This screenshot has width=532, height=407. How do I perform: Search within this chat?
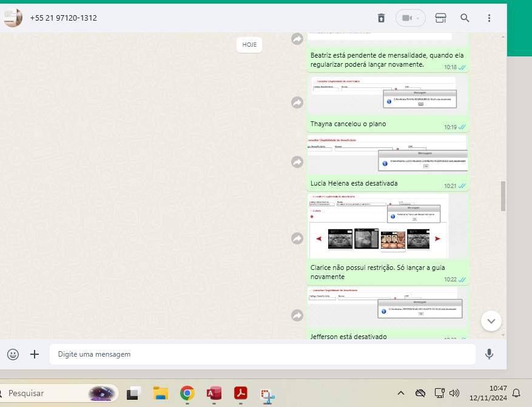point(465,18)
